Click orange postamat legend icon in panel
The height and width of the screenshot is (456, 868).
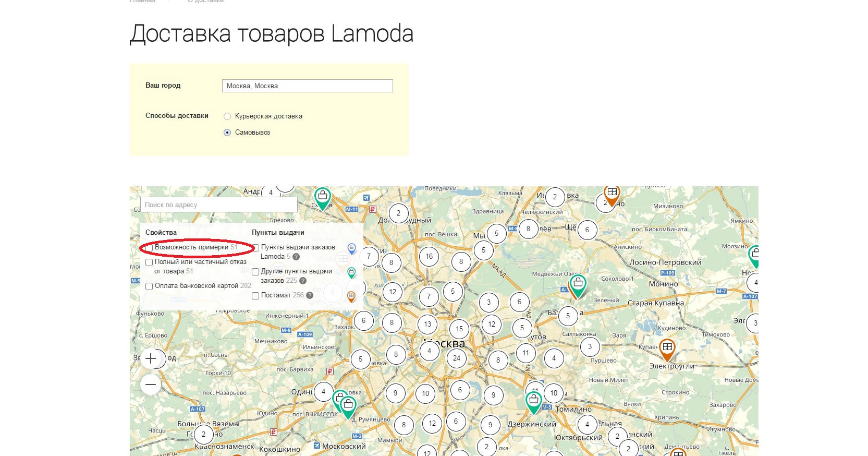click(351, 297)
